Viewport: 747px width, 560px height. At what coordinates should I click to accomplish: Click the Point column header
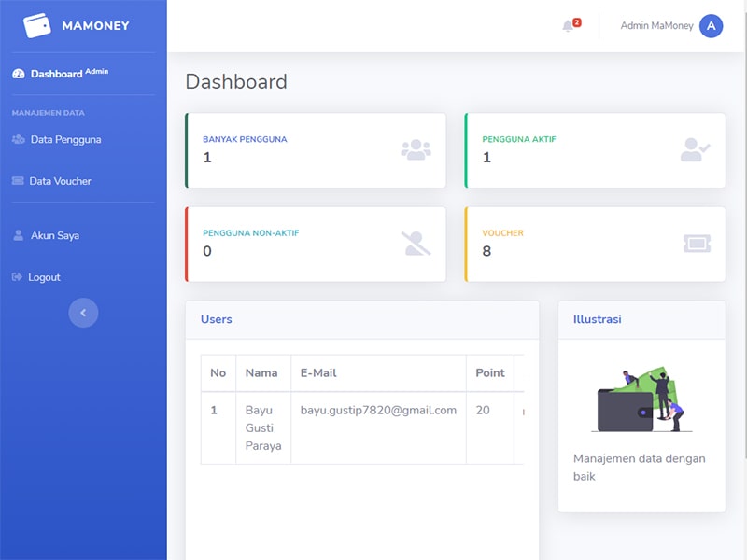point(489,372)
